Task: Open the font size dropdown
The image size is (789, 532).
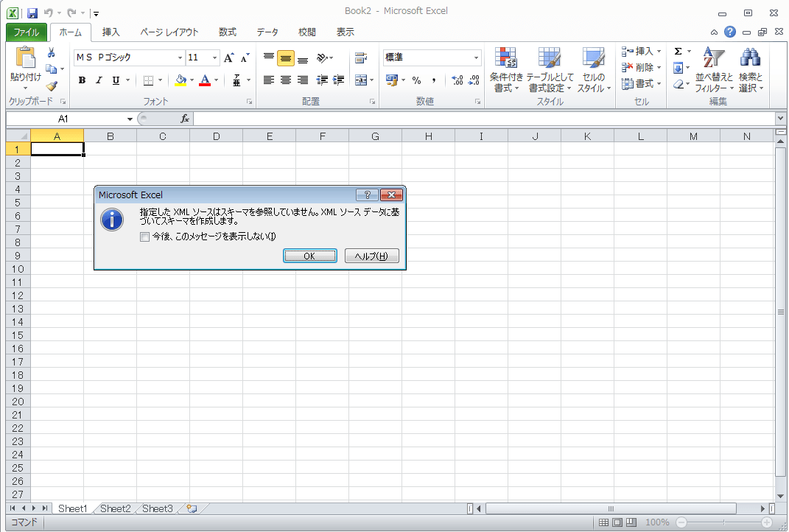Action: pyautogui.click(x=215, y=58)
